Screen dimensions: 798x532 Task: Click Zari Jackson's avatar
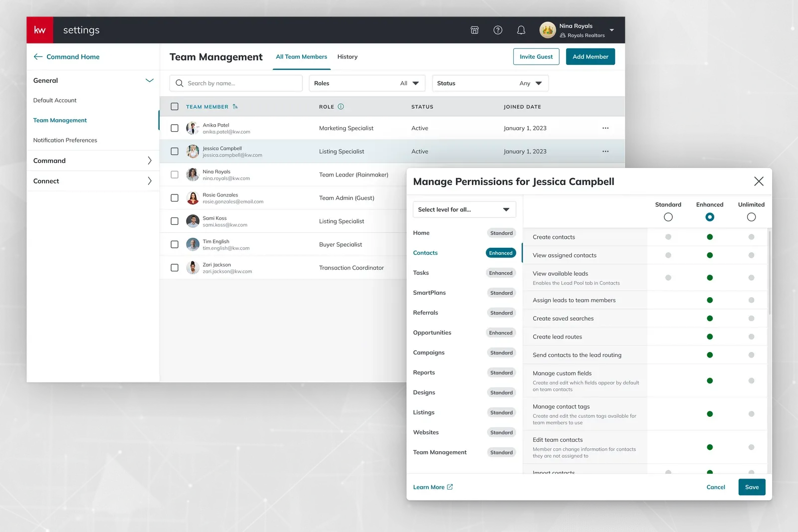click(193, 268)
